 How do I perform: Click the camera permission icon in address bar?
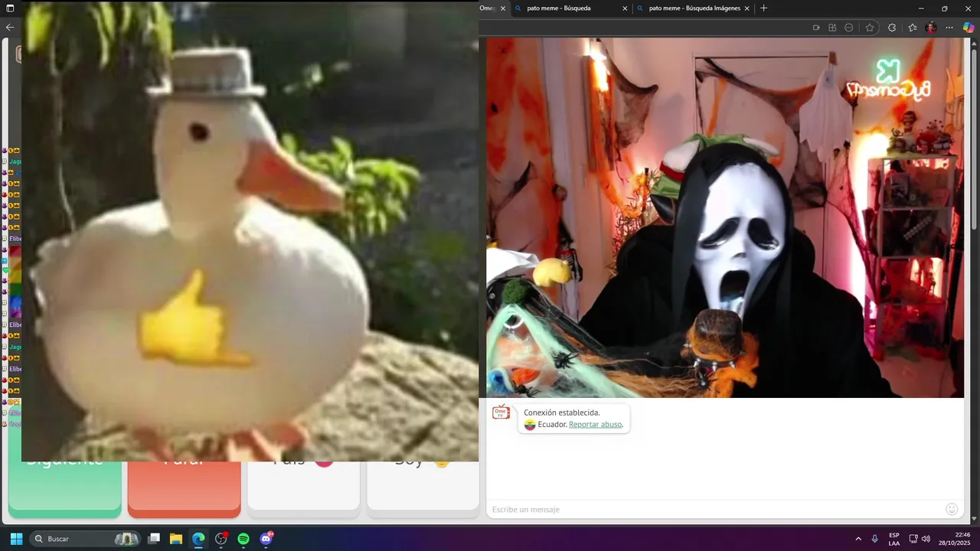[816, 28]
